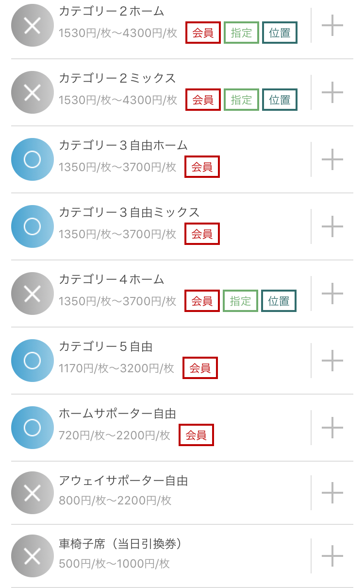The image size is (364, 588).
Task: Click the 位置 tag on カテゴリー4ホーム
Action: click(x=279, y=301)
